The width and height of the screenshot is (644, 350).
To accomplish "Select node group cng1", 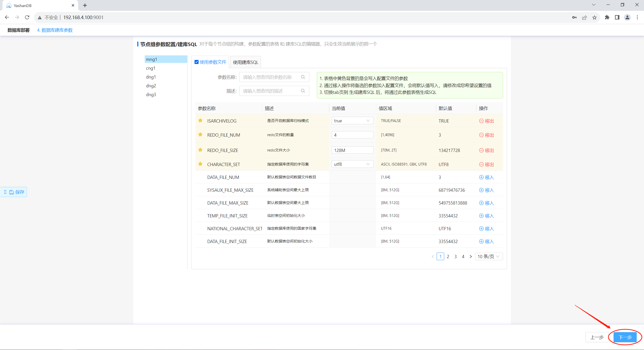I will pos(166,68).
